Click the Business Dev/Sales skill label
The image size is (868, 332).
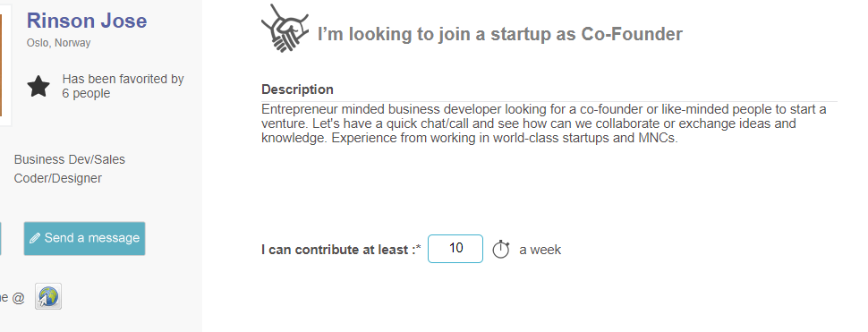(70, 159)
